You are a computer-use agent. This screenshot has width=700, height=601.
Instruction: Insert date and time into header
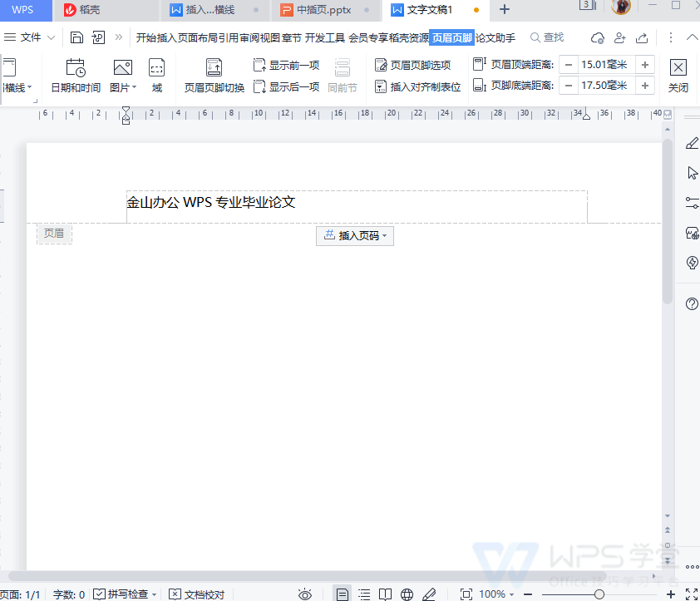click(x=75, y=73)
